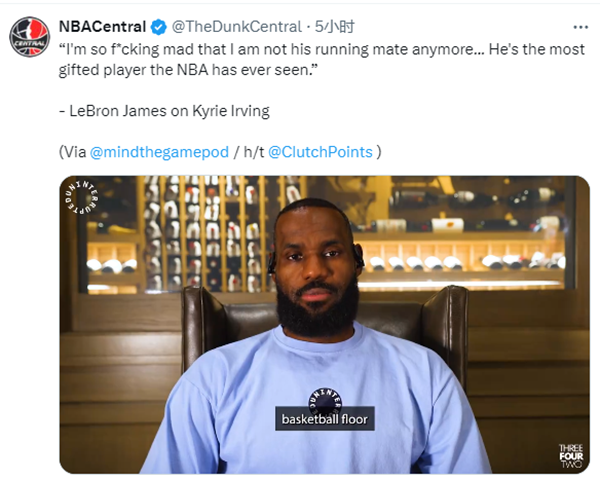This screenshot has width=600, height=480.
Task: Click the quoted tweet text paragraph
Action: click(x=320, y=58)
